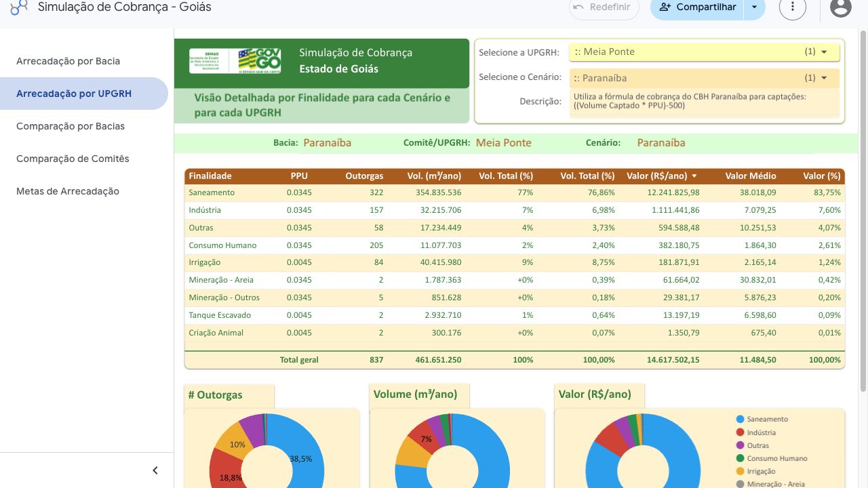Open Comparação por Bacias page
868x488 pixels.
71,126
